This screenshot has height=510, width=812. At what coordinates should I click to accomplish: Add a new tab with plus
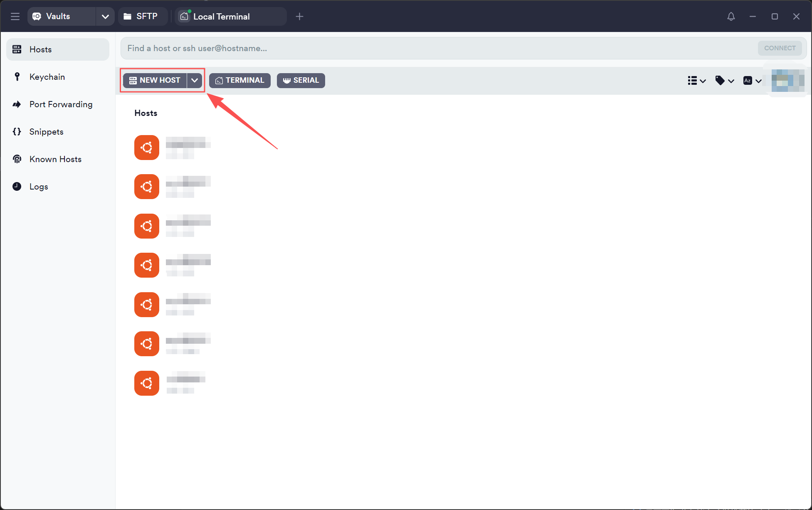pos(299,17)
